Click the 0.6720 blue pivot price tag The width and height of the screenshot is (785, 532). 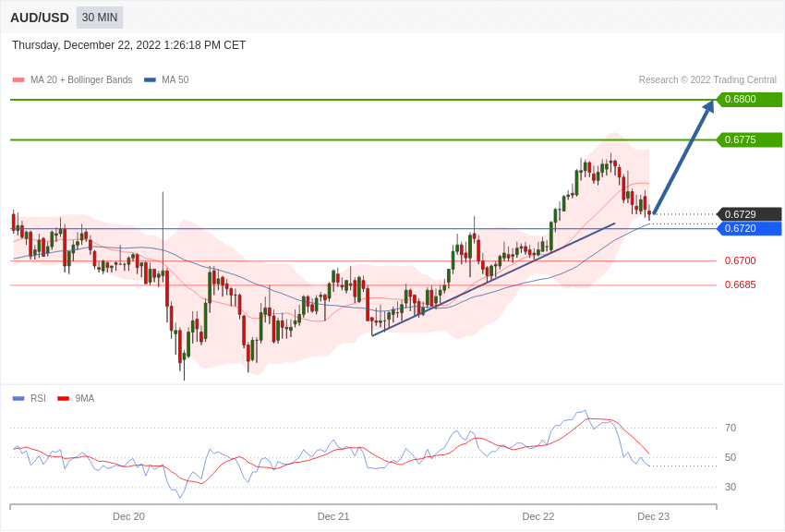[749, 229]
